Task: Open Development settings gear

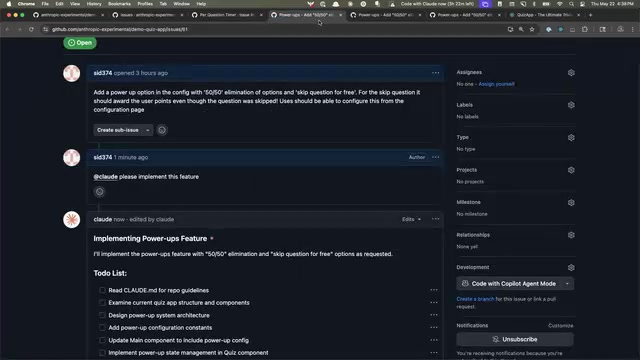Action: 571,267
